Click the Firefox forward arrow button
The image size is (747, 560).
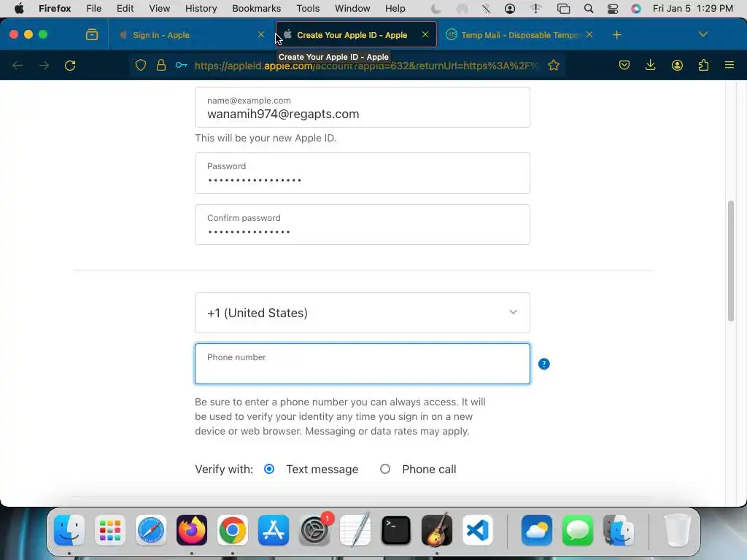(44, 65)
